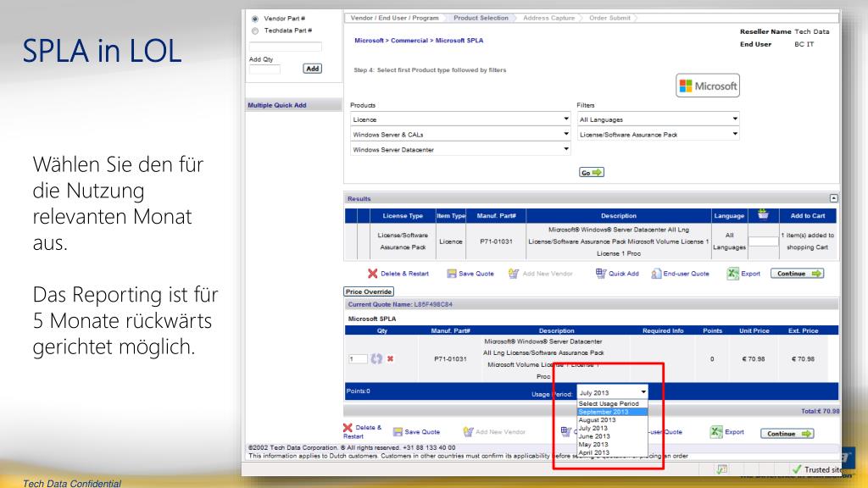
Task: Click the Language column header in Results
Action: click(x=729, y=216)
